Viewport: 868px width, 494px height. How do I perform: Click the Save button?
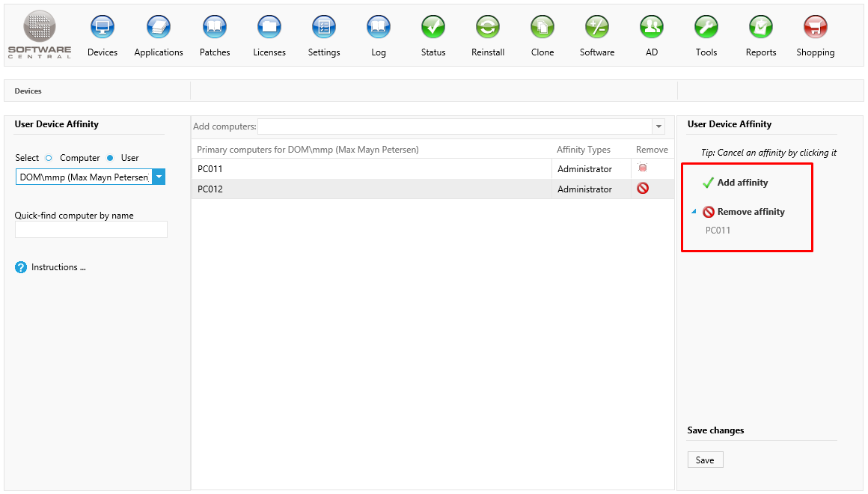[705, 460]
